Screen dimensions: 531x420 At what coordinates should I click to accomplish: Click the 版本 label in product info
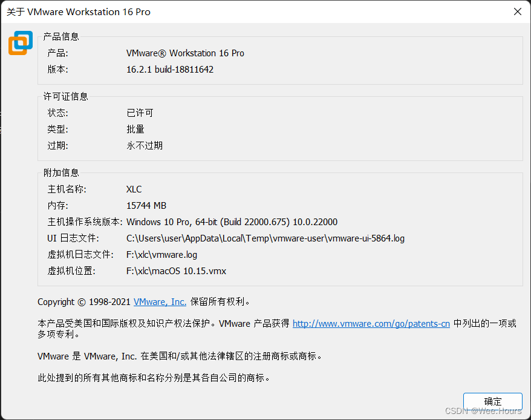[58, 70]
